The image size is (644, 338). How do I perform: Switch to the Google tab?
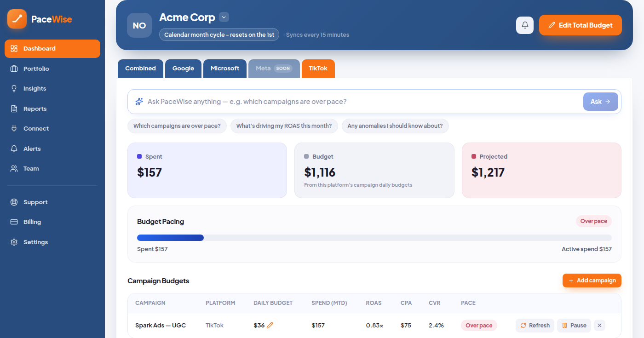click(183, 69)
